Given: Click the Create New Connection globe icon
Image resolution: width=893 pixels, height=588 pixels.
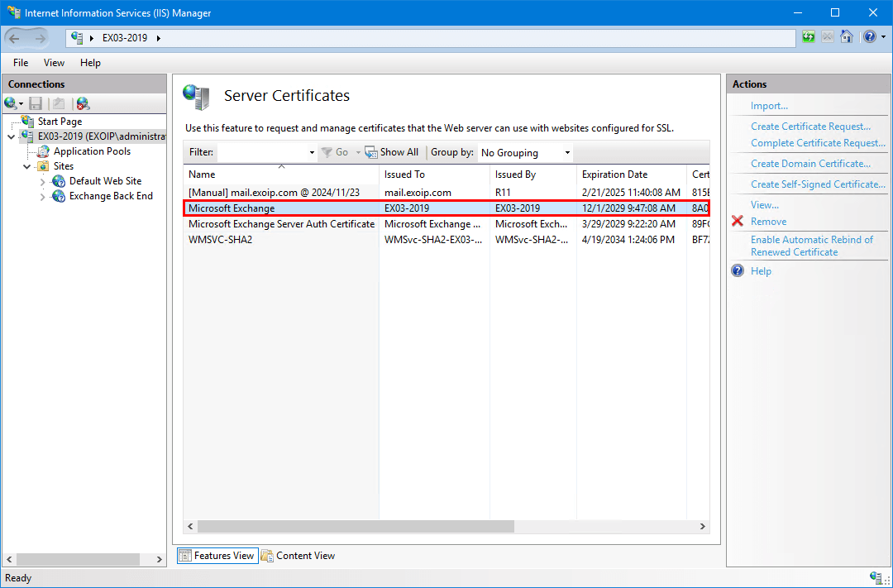Looking at the screenshot, I should pyautogui.click(x=10, y=103).
